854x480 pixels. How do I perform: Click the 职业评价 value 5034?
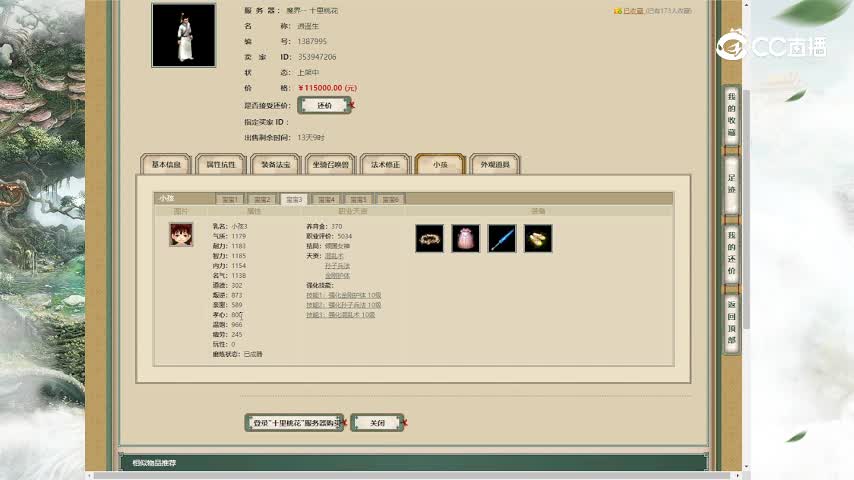pyautogui.click(x=345, y=236)
